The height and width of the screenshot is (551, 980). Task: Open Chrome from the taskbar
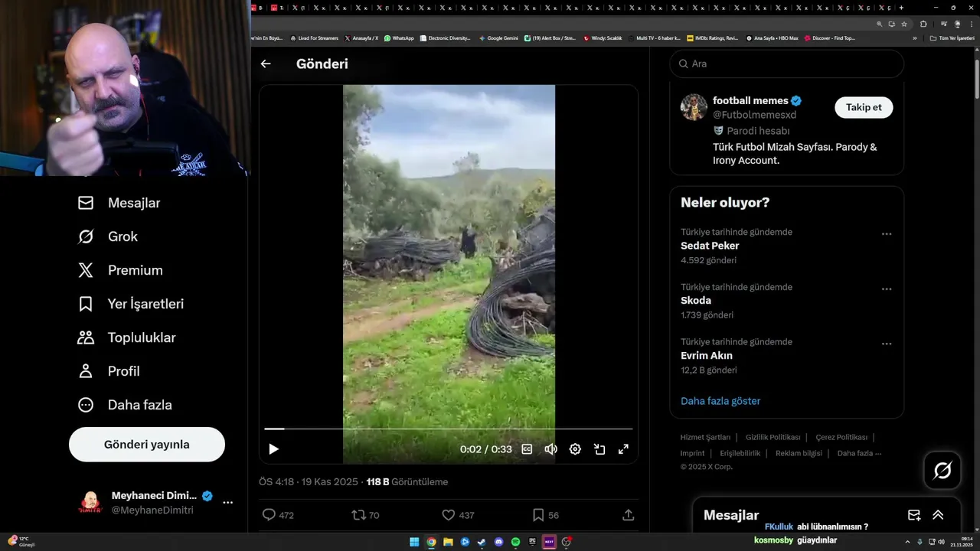pyautogui.click(x=431, y=542)
